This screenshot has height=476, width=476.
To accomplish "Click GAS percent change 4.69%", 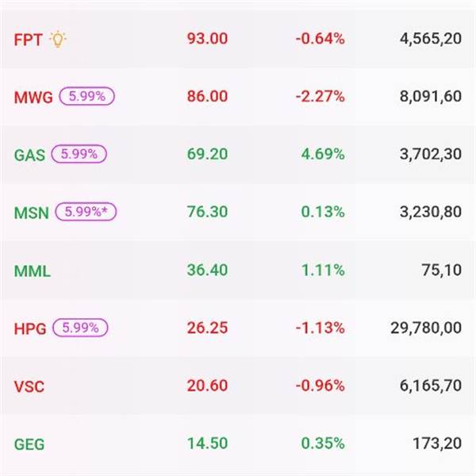I will click(x=321, y=155).
